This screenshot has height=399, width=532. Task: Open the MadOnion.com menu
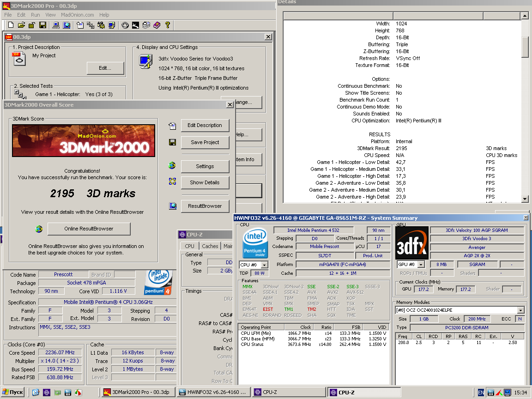[78, 15]
